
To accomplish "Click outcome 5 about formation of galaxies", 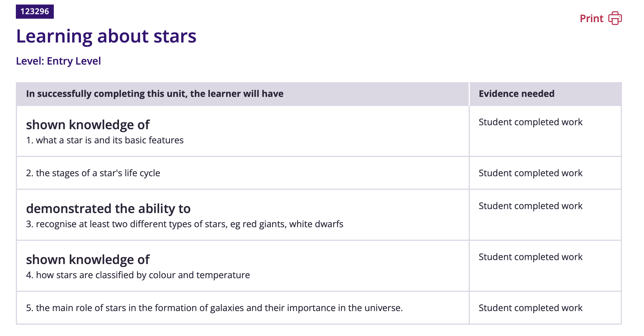I will pyautogui.click(x=214, y=308).
